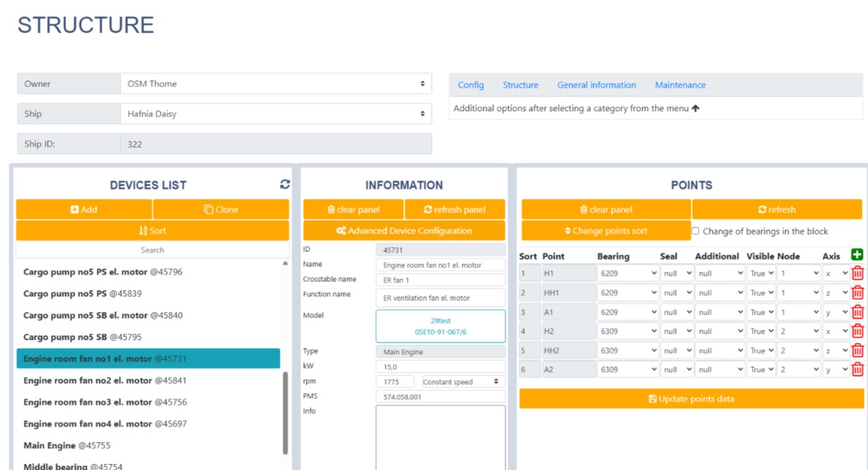Screen dimensions: 868x470
Task: Delete point A2 with trash icon
Action: click(857, 369)
